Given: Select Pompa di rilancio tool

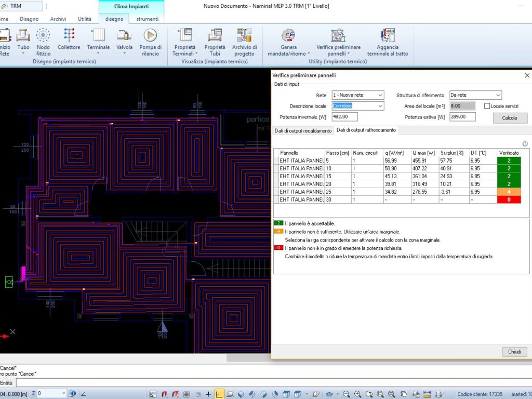Looking at the screenshot, I should click(150, 39).
